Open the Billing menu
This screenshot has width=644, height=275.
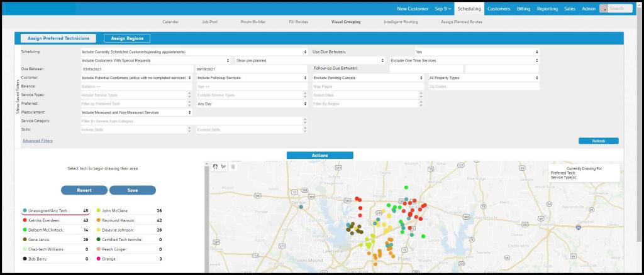pyautogui.click(x=523, y=9)
